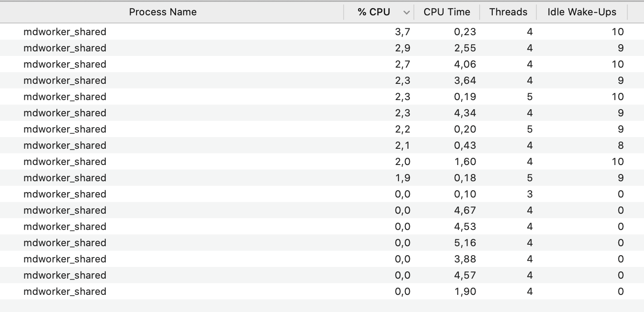Sort by the Idle Wake-Ups column header
The height and width of the screenshot is (312, 644).
581,12
